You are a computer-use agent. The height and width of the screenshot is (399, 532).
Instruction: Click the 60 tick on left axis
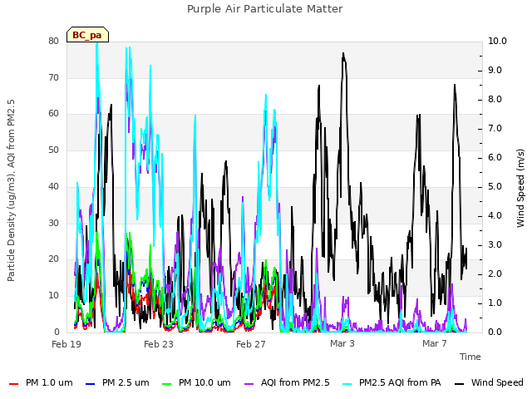point(53,114)
